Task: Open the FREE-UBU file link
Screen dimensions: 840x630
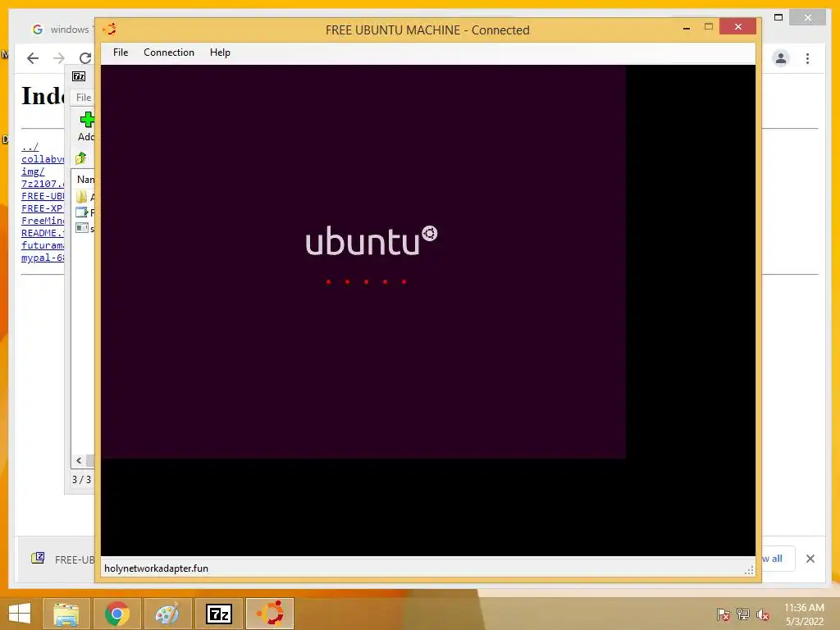Action: (43, 196)
